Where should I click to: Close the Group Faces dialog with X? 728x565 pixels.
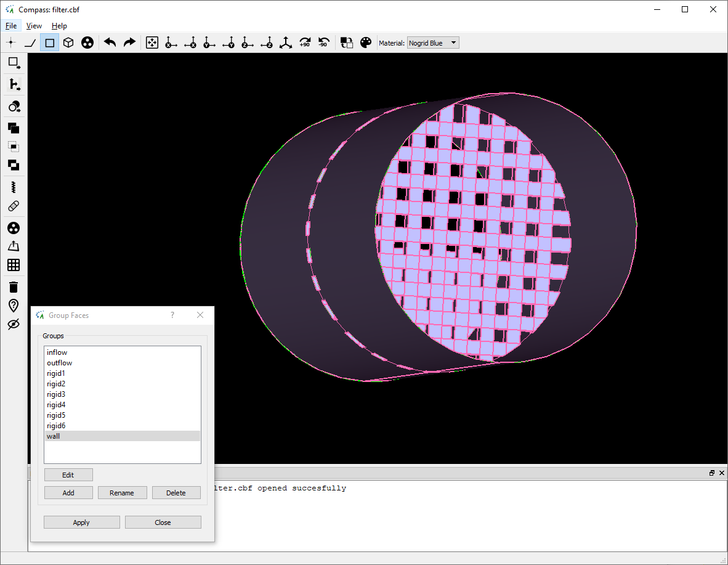[200, 315]
